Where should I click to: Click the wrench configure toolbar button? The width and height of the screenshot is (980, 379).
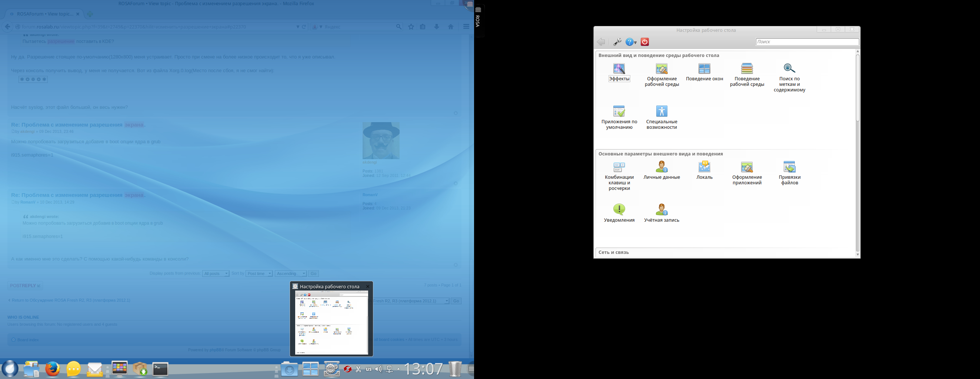coord(617,42)
